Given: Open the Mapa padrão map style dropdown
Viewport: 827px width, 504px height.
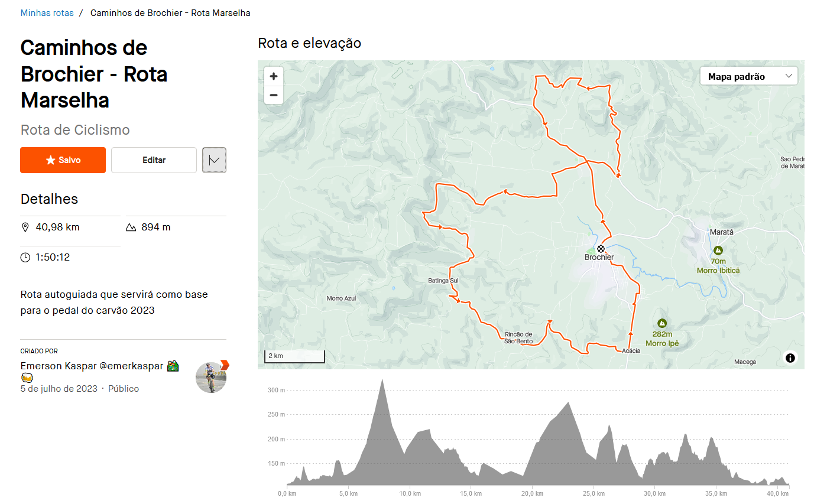Looking at the screenshot, I should [748, 76].
